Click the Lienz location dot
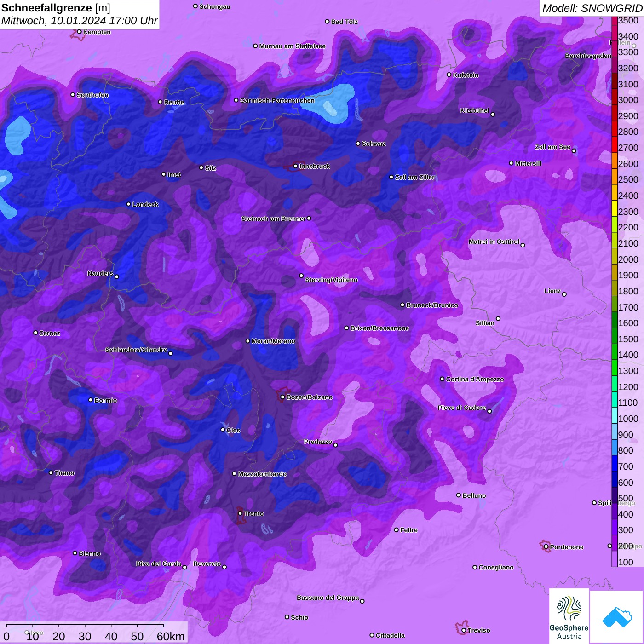Viewport: 644px width, 644px height. pos(564,294)
